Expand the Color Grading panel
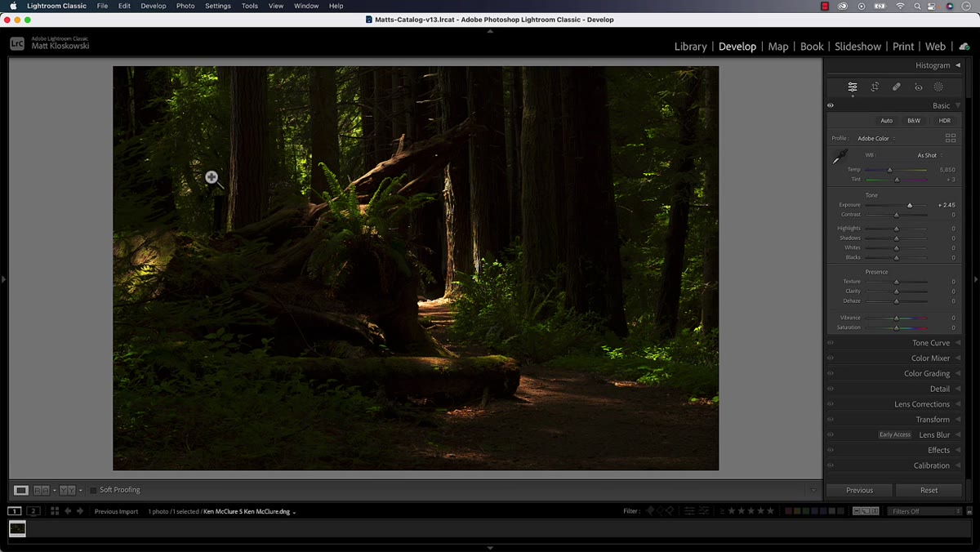Image resolution: width=980 pixels, height=552 pixels. [958, 373]
